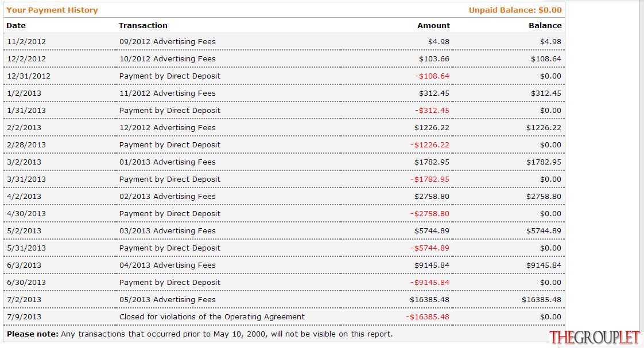
Task: Click the Balance column header
Action: click(x=545, y=25)
